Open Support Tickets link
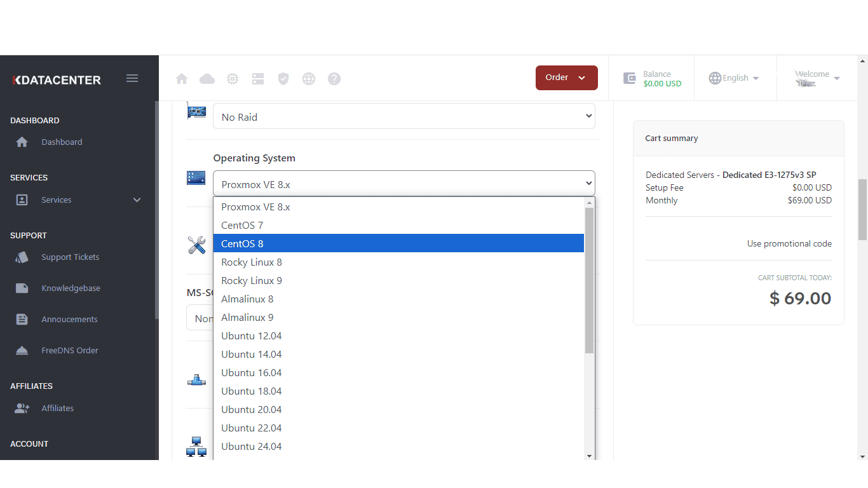This screenshot has height=488, width=868. pyautogui.click(x=70, y=257)
